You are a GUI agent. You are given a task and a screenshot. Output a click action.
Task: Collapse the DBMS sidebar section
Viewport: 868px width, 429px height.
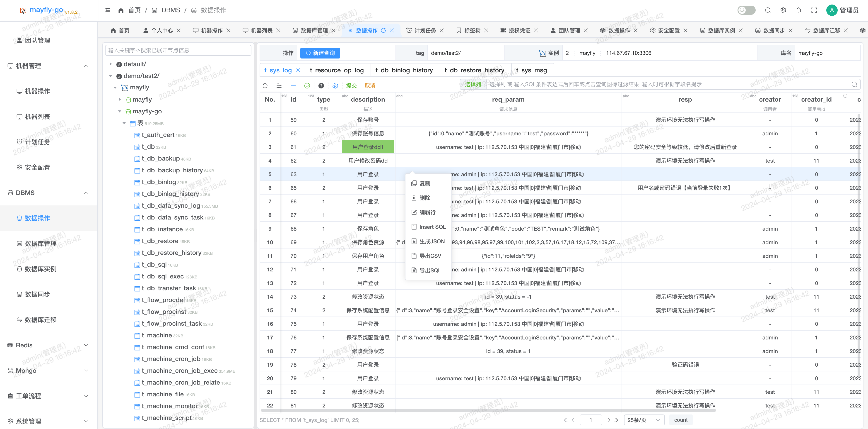pos(48,193)
